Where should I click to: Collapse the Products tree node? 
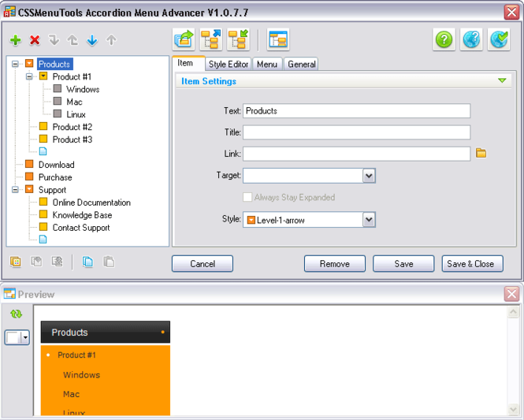pyautogui.click(x=15, y=64)
